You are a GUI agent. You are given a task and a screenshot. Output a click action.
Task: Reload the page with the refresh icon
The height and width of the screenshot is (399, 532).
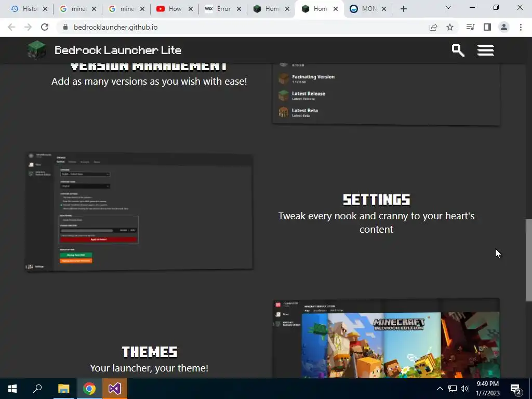(x=45, y=27)
